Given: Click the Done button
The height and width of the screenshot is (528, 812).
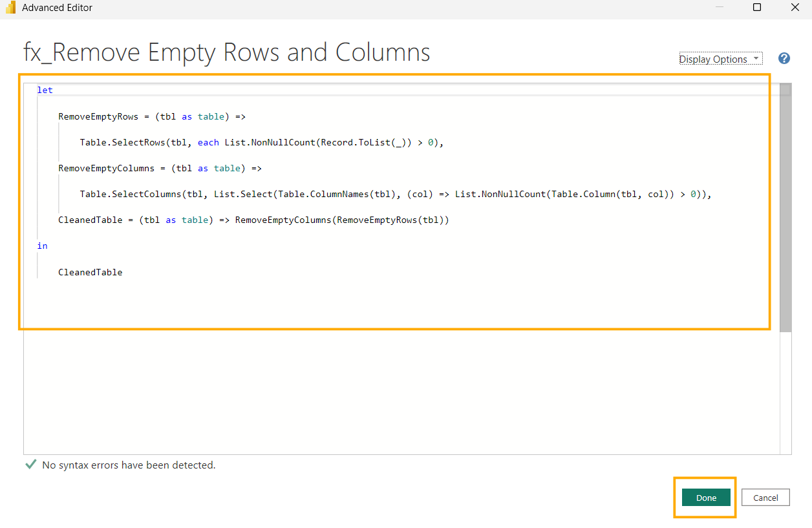Looking at the screenshot, I should point(706,498).
